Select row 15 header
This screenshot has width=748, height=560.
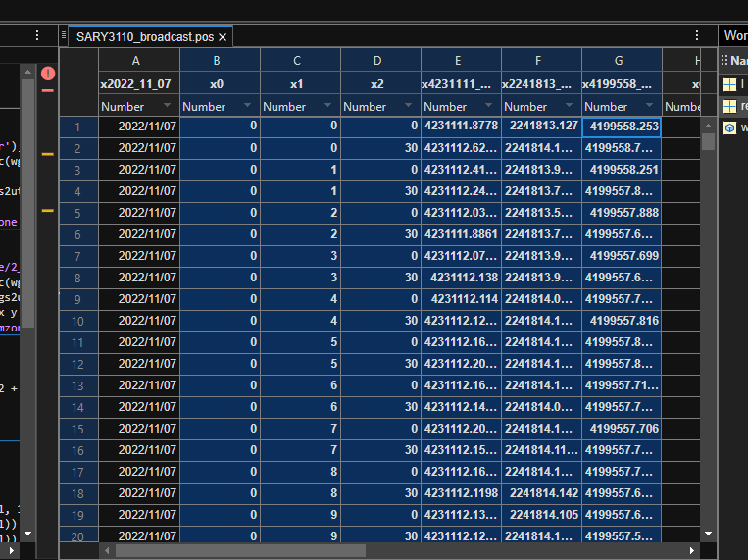tap(78, 430)
